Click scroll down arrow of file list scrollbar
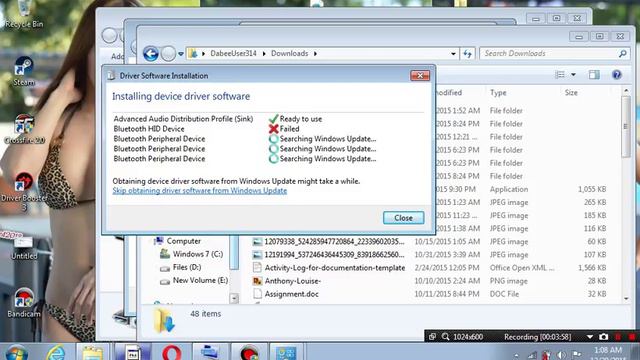Screen dimensions: 640x360 [x=626, y=299]
